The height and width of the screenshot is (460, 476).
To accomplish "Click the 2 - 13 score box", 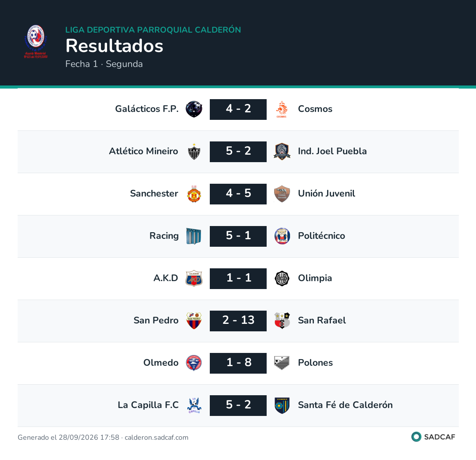I will pos(238,321).
